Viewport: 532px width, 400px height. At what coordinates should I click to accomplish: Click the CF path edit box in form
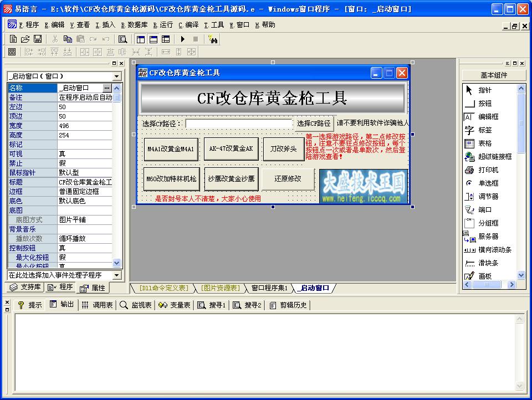click(x=239, y=124)
